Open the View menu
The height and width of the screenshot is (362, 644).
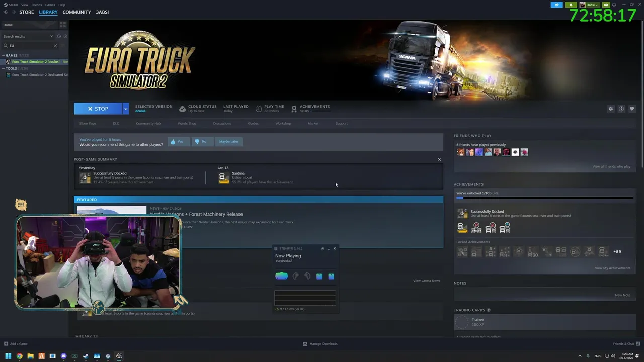pyautogui.click(x=24, y=5)
